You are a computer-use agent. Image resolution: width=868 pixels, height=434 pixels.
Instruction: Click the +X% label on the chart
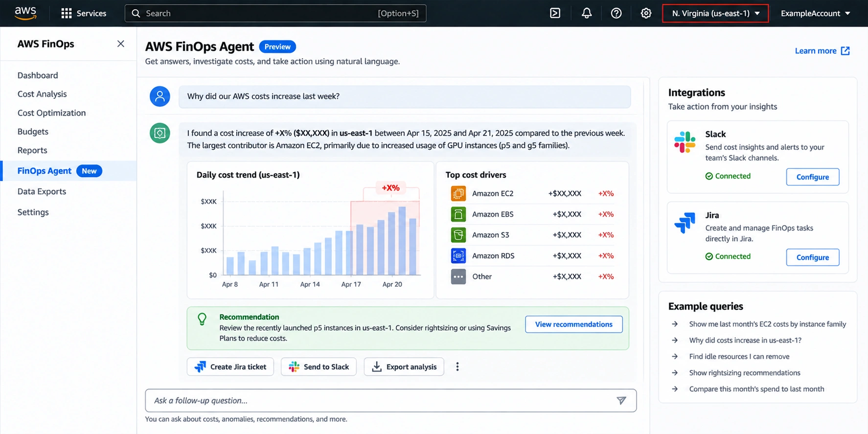point(390,188)
